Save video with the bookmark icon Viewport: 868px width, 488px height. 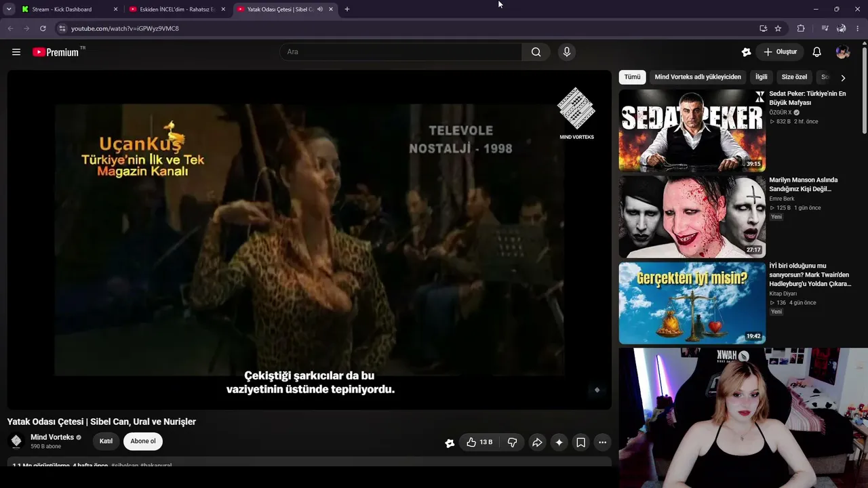pos(581,443)
